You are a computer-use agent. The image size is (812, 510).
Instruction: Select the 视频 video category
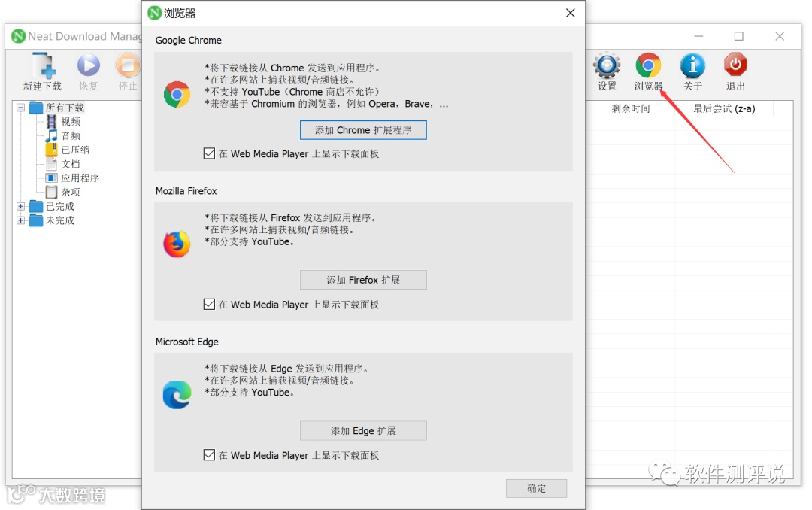click(71, 122)
